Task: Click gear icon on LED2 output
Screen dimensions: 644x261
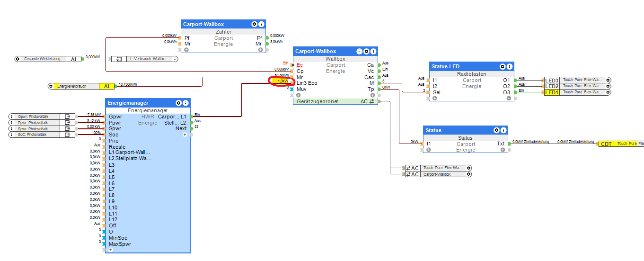Action: click(x=609, y=86)
